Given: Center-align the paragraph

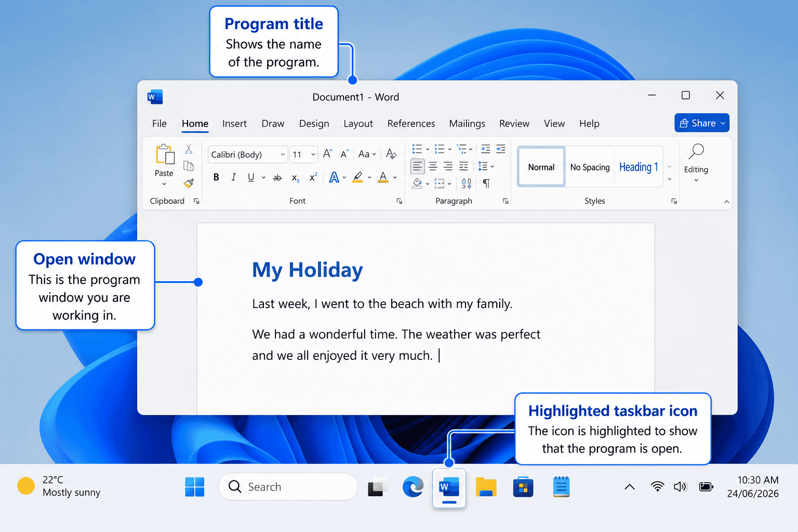Looking at the screenshot, I should tap(433, 166).
